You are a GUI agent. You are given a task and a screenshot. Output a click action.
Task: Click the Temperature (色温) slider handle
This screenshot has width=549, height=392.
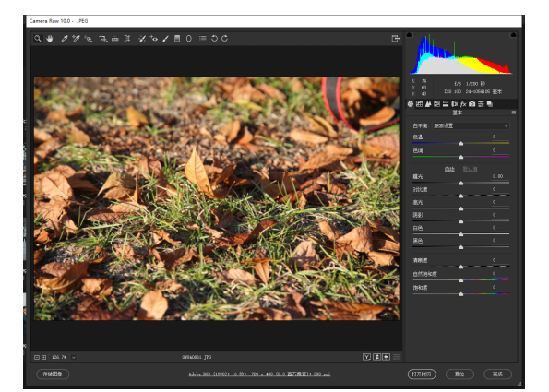pyautogui.click(x=461, y=144)
